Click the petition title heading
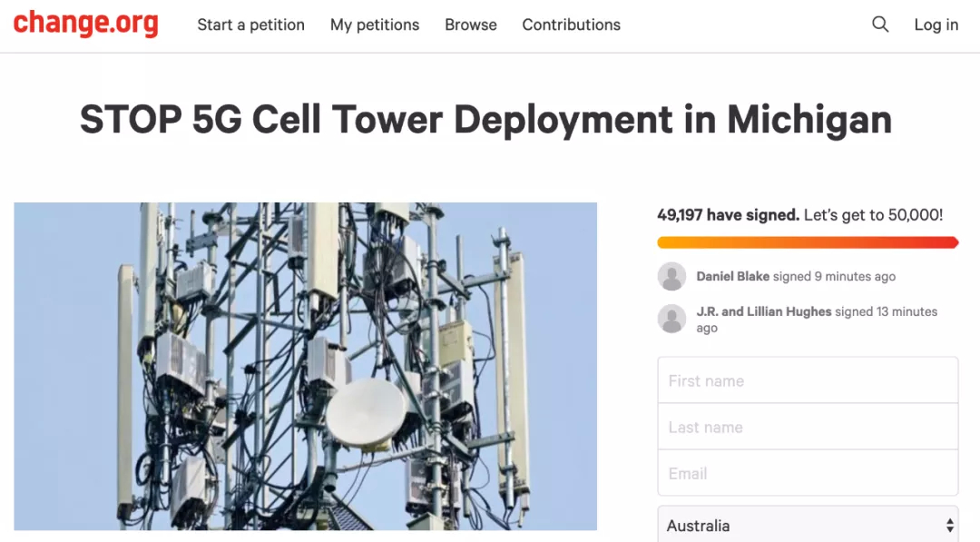 485,120
